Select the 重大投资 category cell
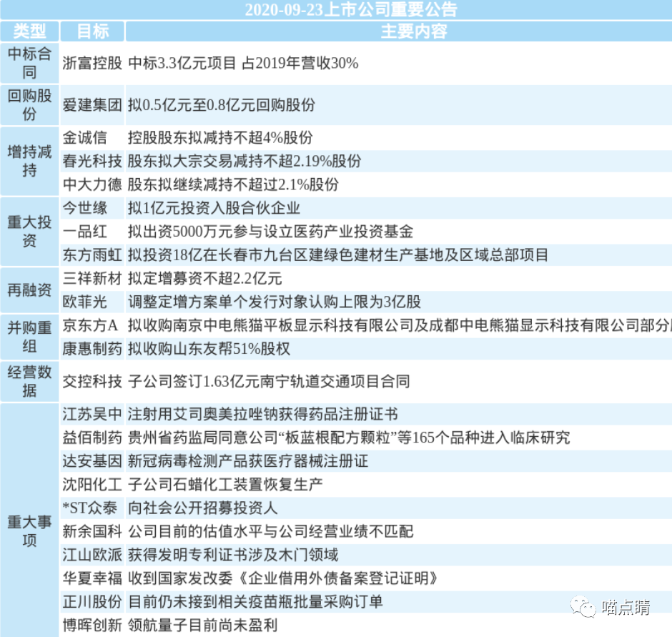Viewport: 672px width, 637px height. tap(29, 232)
